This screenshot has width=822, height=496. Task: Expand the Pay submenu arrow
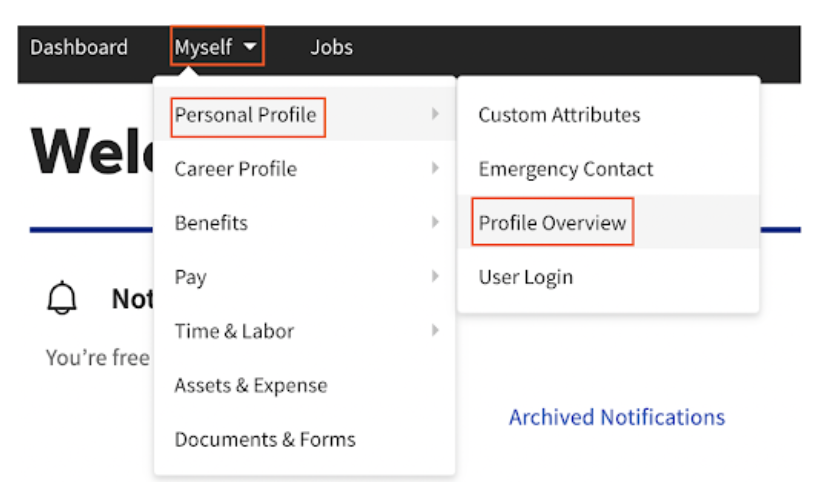(435, 277)
